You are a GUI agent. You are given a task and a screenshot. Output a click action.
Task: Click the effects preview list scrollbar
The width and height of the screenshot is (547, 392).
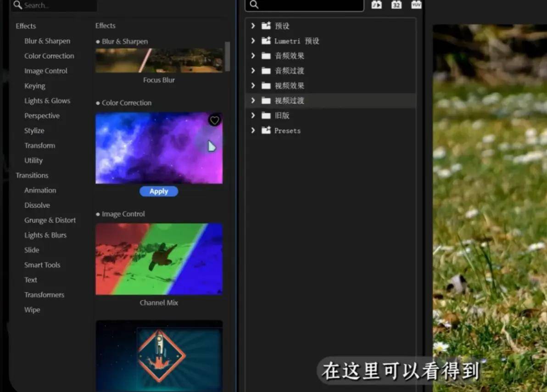(227, 56)
